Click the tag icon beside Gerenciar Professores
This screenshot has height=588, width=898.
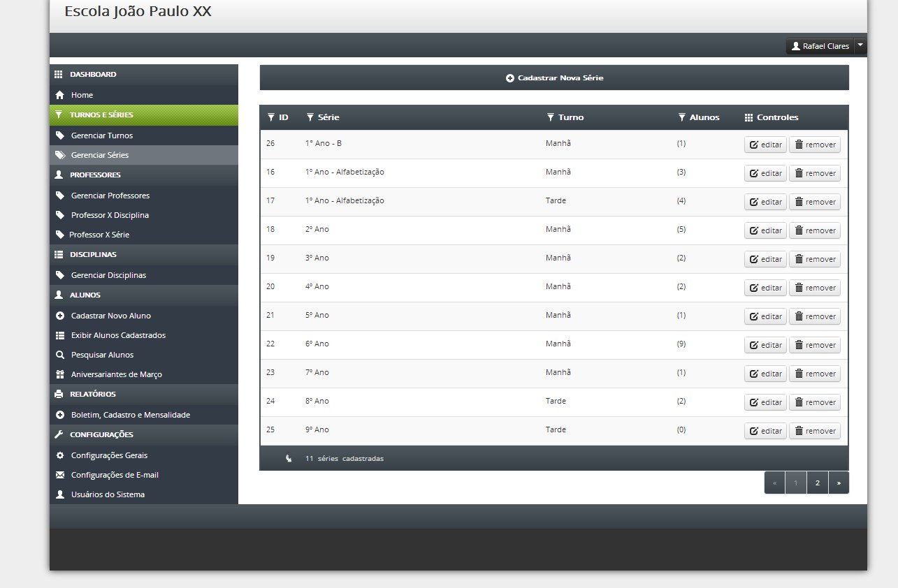point(59,196)
